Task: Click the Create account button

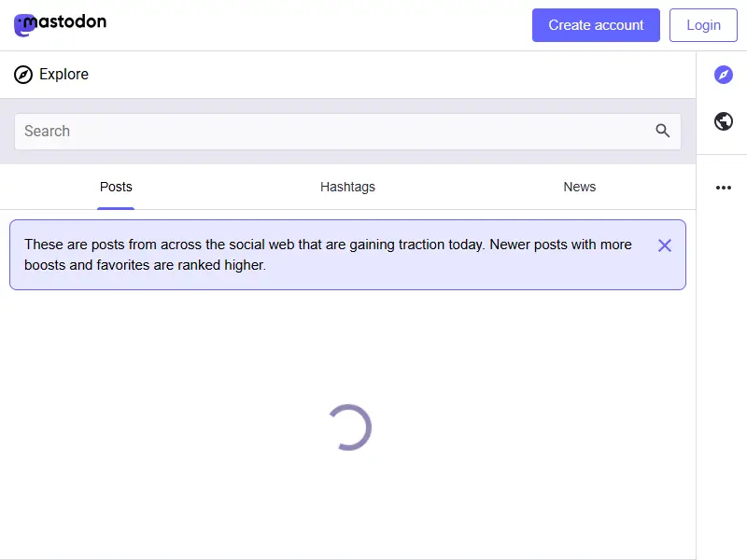Action: click(x=596, y=25)
